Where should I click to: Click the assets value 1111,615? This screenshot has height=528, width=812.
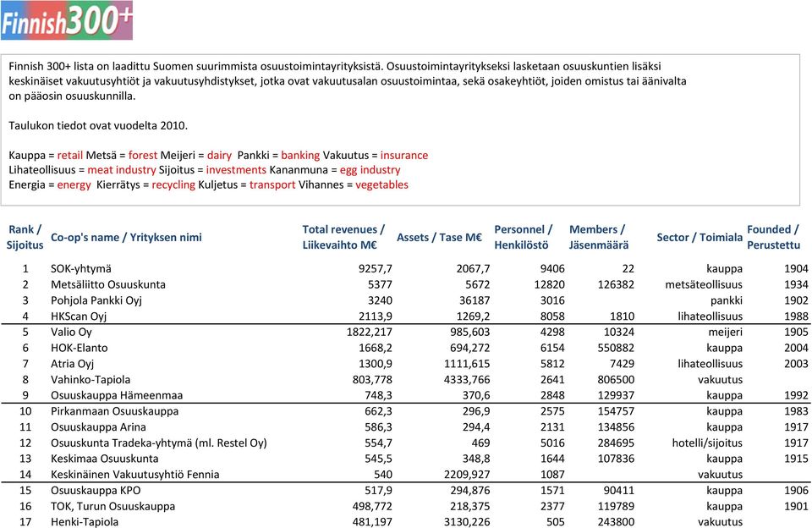467,364
